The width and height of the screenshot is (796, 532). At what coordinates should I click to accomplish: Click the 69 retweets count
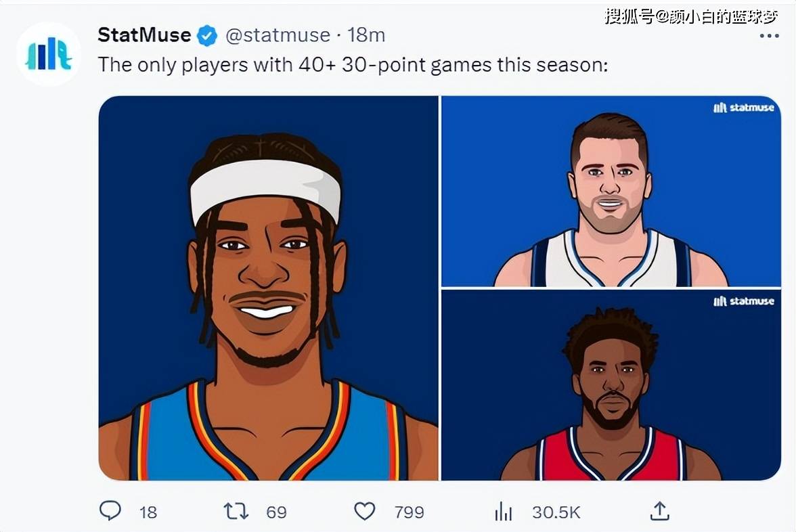click(277, 512)
